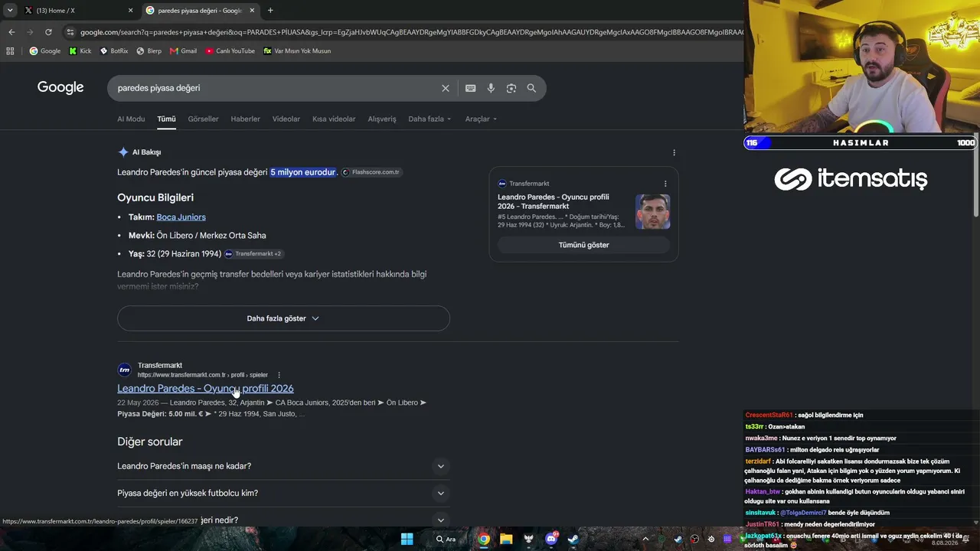Open the Chrome apps grid shortcut
Viewport: 980px width, 551px height.
coord(10,51)
